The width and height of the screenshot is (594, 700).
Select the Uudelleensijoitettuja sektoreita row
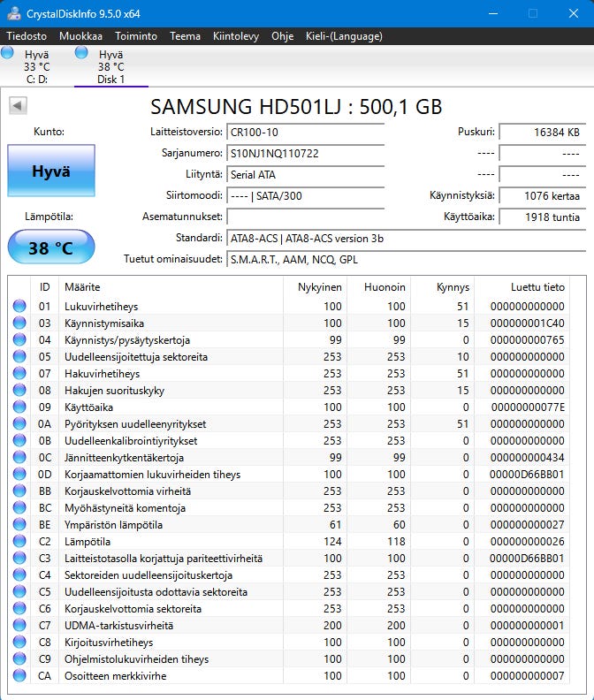point(136,357)
